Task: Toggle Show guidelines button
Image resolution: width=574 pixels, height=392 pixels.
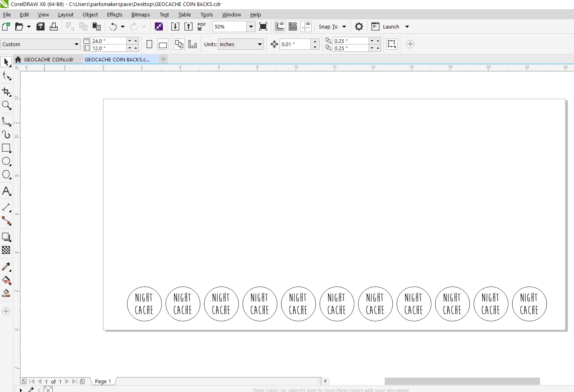Action: tap(306, 26)
